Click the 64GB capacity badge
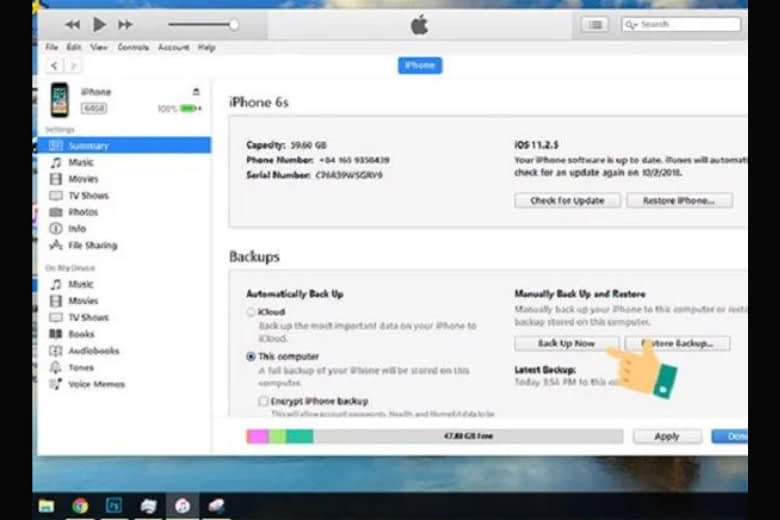Image resolution: width=780 pixels, height=520 pixels. (x=94, y=108)
